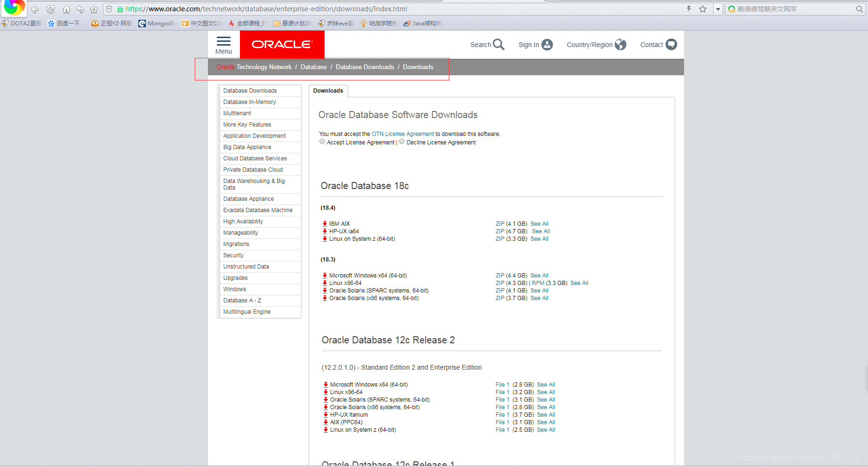Open DOTA2 bookmark in bookmarks bar
Screen dimensions: 868x467
click(x=22, y=24)
